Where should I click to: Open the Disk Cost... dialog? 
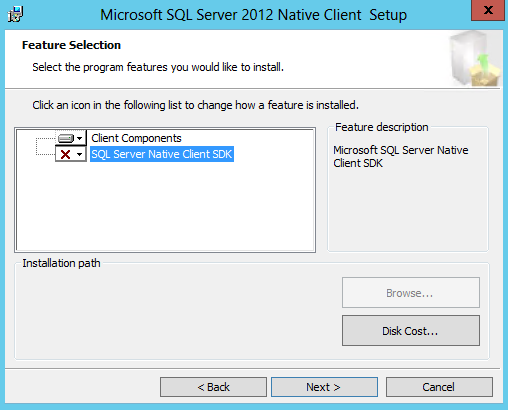point(411,331)
